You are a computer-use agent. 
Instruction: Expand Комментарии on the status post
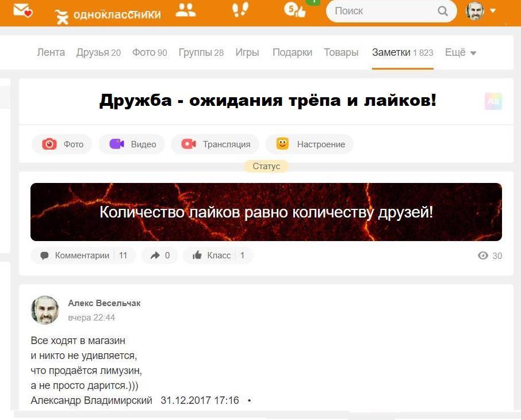(83, 255)
